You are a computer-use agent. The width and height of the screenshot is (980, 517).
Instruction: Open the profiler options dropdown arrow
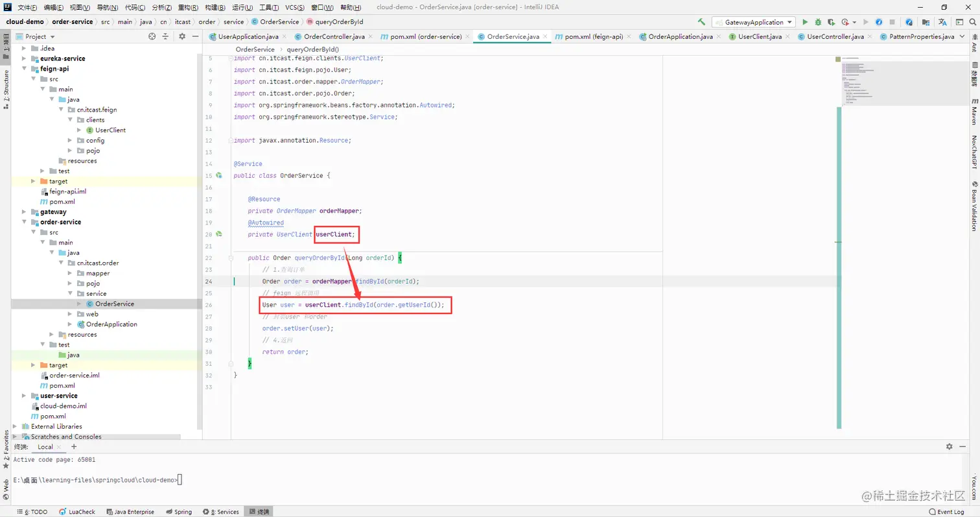click(854, 22)
